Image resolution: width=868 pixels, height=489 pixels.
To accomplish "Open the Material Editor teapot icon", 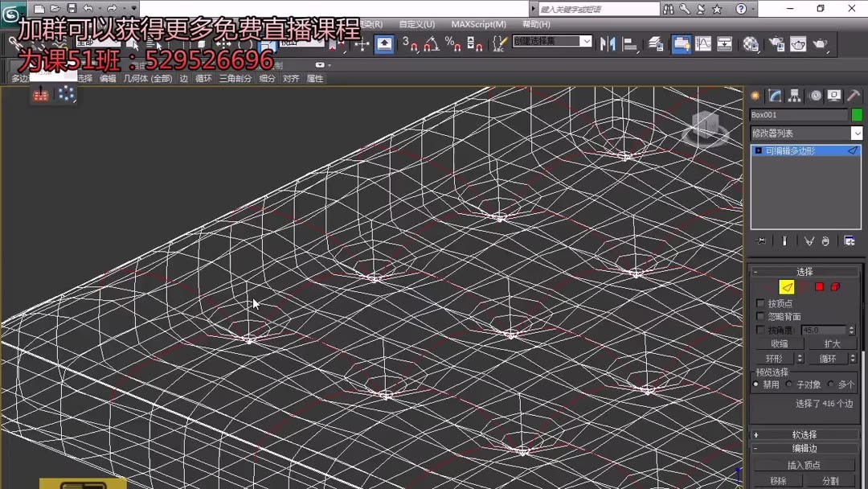I will click(x=749, y=44).
